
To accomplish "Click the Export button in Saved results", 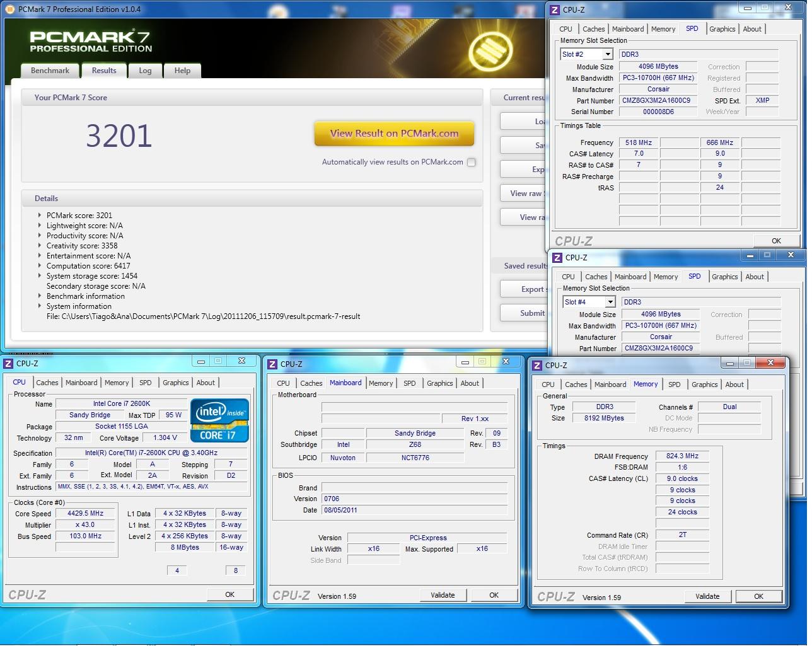I will pyautogui.click(x=525, y=289).
